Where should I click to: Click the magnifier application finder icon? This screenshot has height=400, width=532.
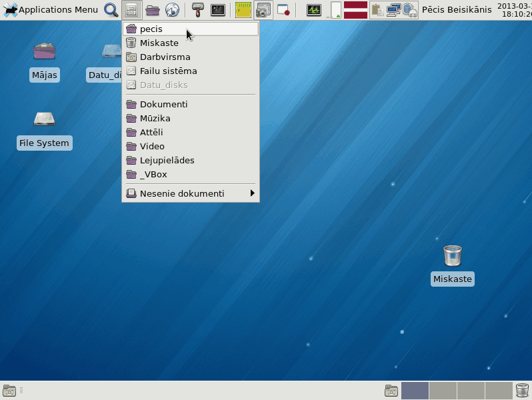(111, 10)
